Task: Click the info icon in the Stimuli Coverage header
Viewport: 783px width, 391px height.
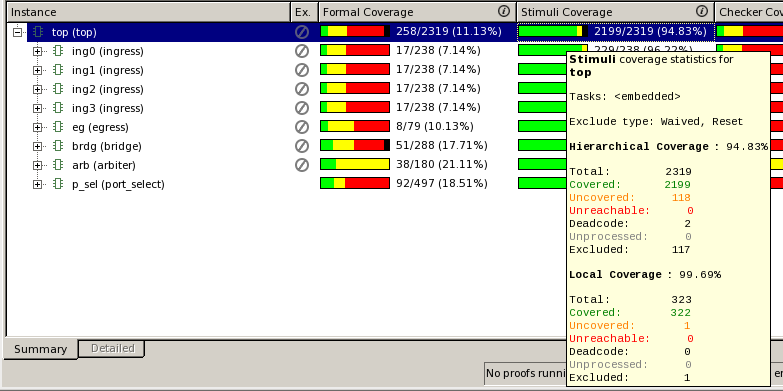Action: [702, 11]
